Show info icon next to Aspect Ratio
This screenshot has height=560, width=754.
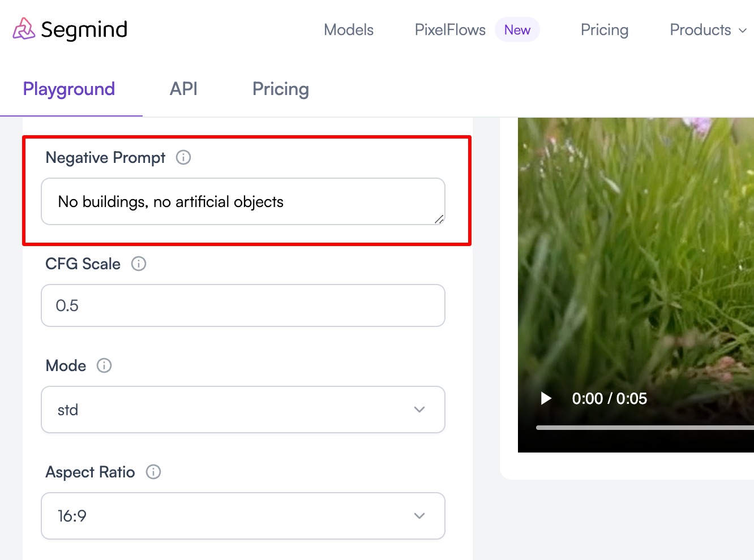pyautogui.click(x=153, y=472)
